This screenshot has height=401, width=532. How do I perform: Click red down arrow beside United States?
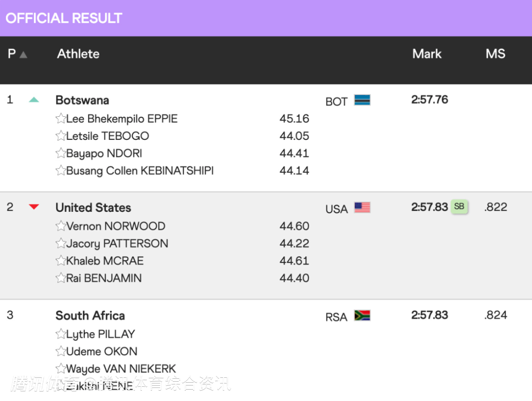point(33,207)
